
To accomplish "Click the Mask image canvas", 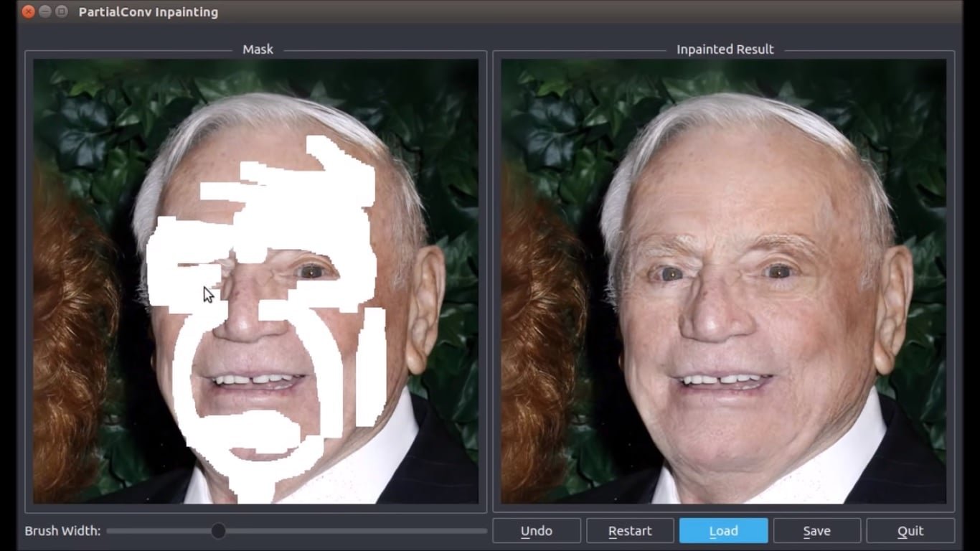I will [256, 281].
